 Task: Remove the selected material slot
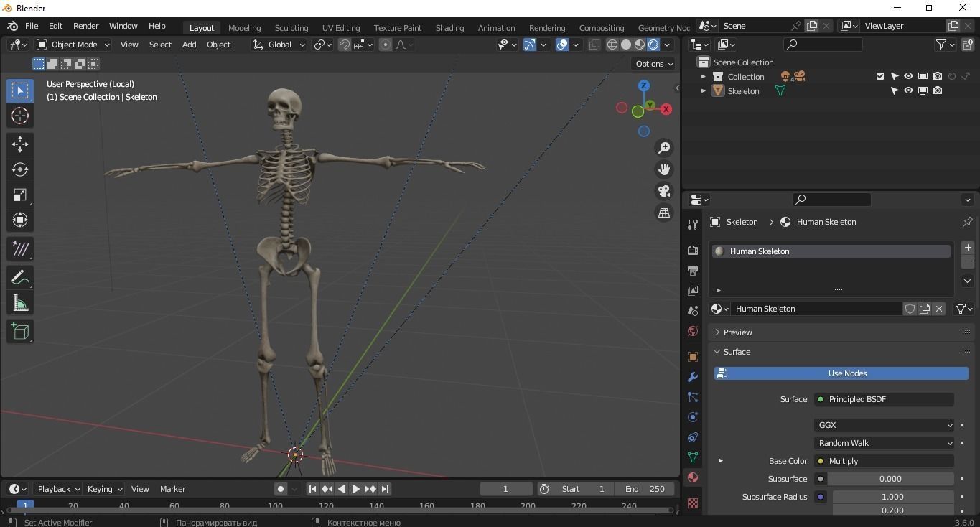(968, 261)
